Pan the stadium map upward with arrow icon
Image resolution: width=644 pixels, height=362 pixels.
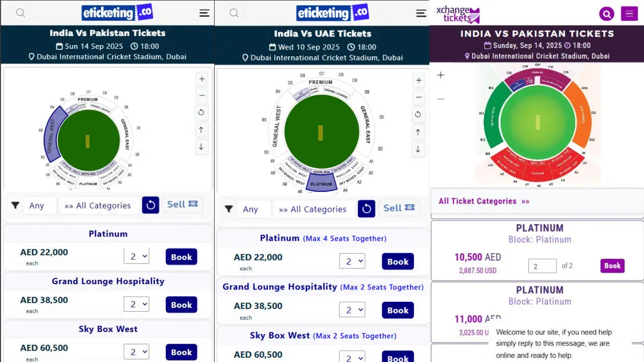click(202, 129)
